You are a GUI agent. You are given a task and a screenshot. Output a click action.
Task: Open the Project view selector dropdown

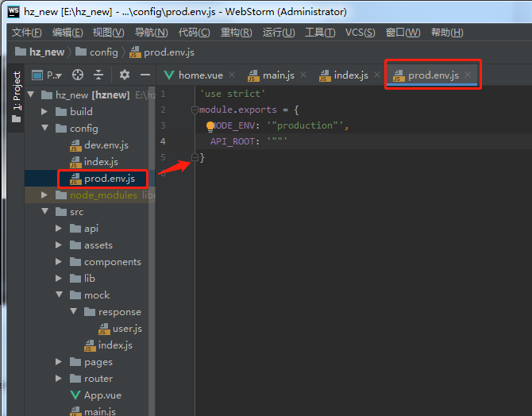click(x=47, y=75)
